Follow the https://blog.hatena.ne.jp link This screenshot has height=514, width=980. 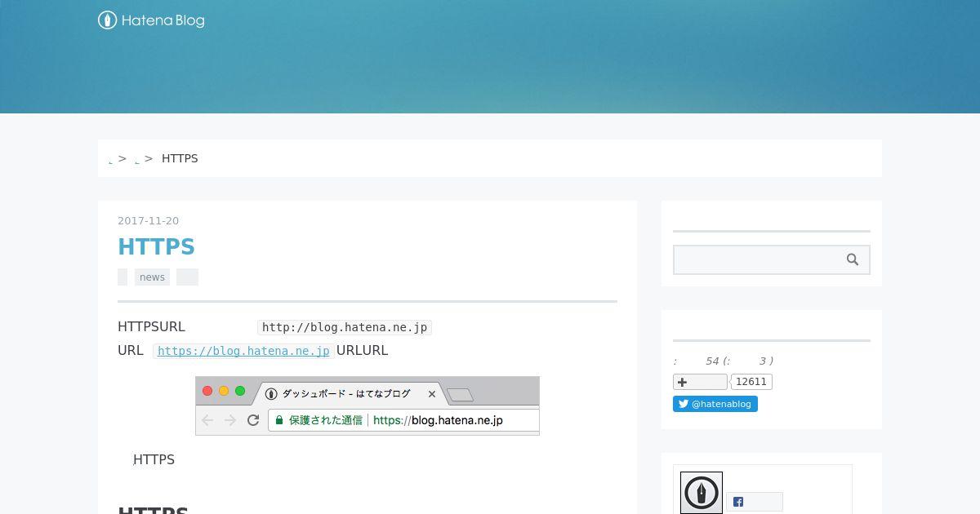tap(243, 351)
